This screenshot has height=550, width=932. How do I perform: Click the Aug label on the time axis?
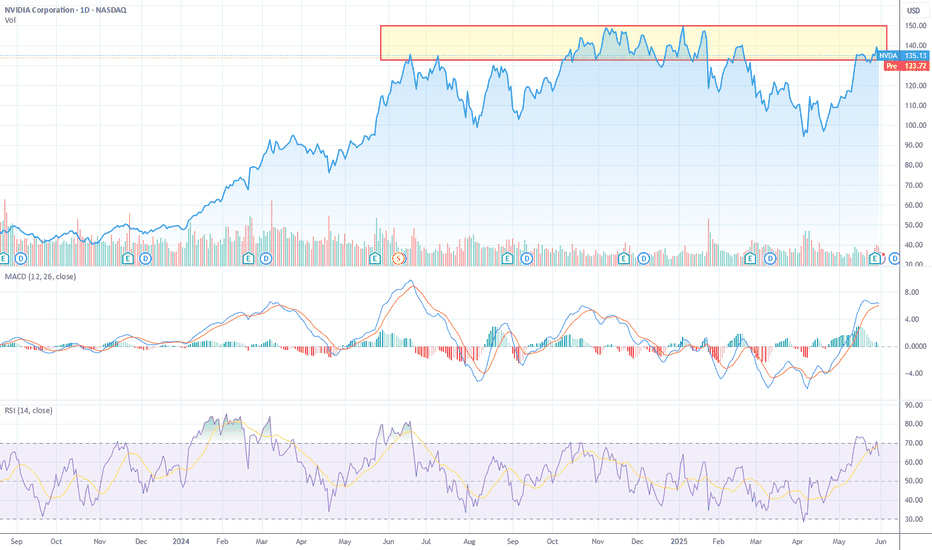point(469,542)
